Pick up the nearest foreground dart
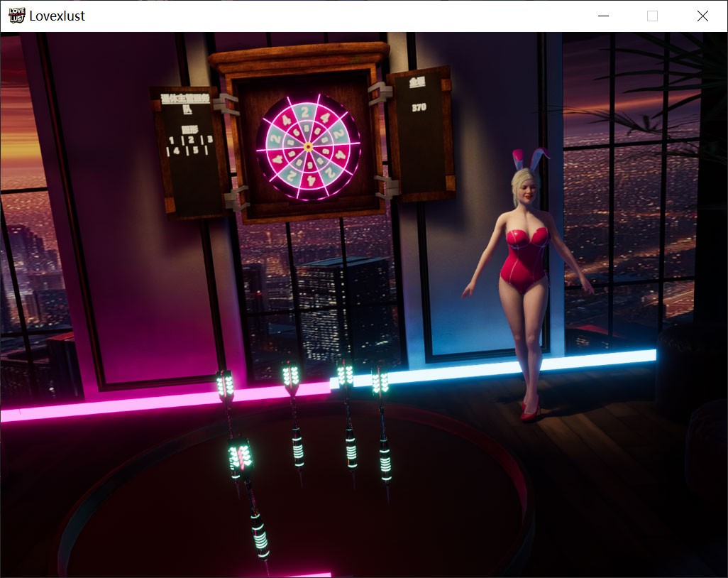The image size is (728, 578). (241, 458)
